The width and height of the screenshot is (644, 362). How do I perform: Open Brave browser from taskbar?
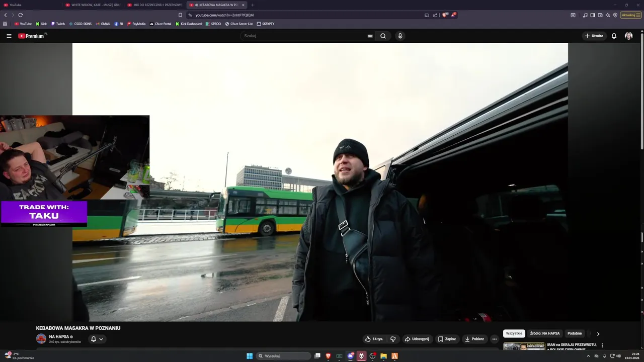(328, 356)
